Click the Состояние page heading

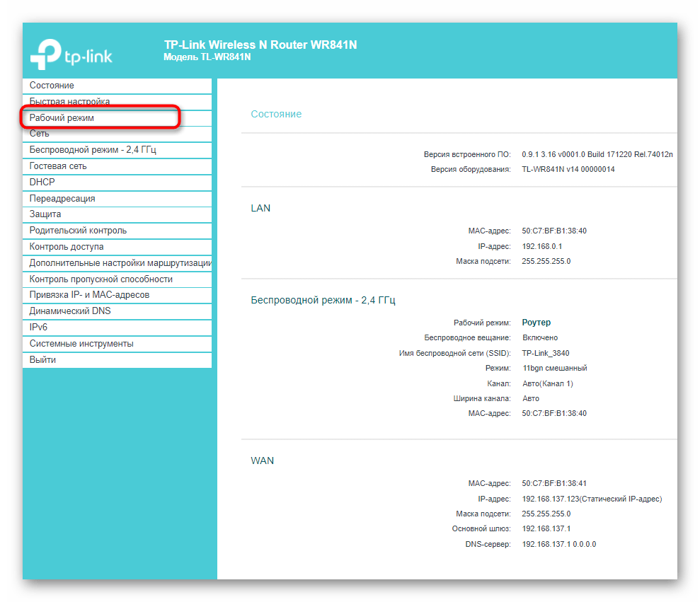[x=276, y=114]
